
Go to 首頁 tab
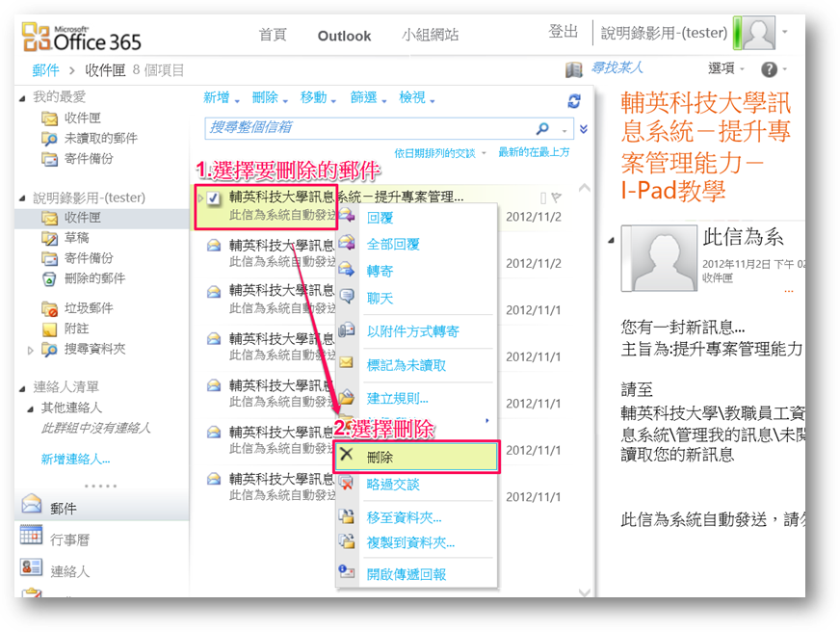pos(273,35)
